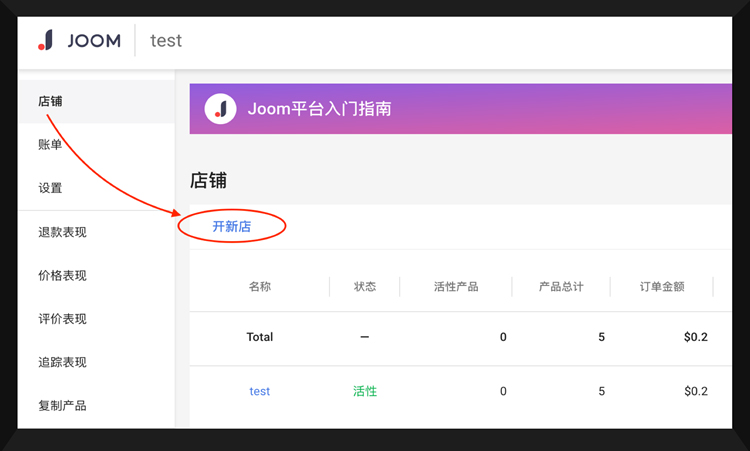Click the Total row label

(x=260, y=337)
